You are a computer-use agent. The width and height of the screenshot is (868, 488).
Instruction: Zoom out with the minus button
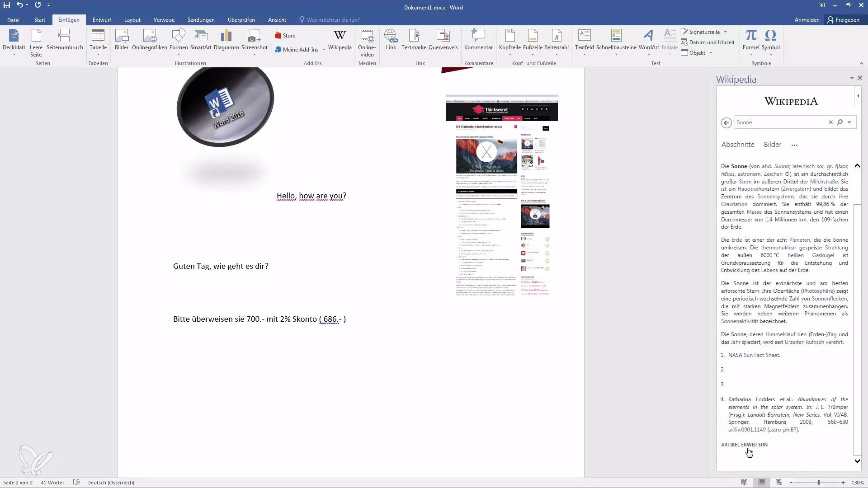791,483
